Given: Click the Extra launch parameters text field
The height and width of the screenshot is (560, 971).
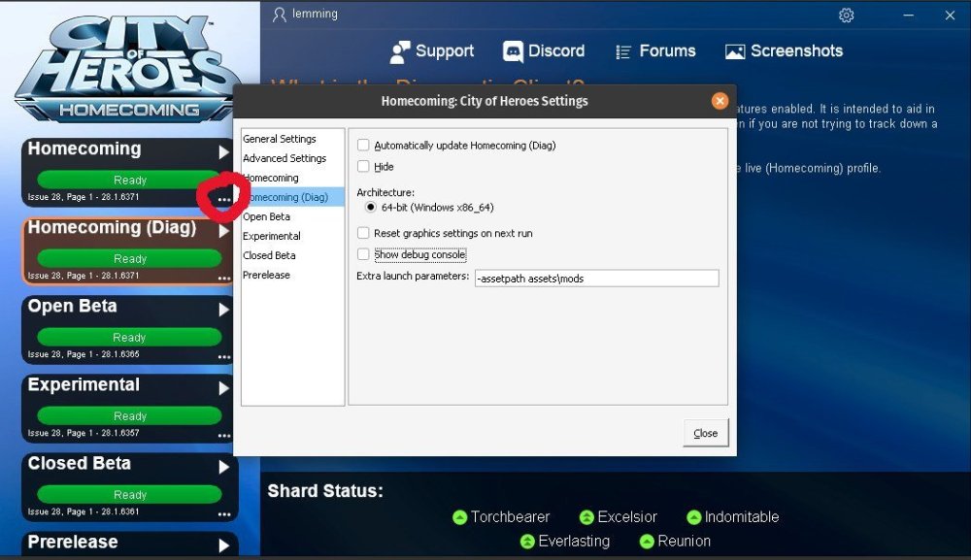Looking at the screenshot, I should (595, 279).
